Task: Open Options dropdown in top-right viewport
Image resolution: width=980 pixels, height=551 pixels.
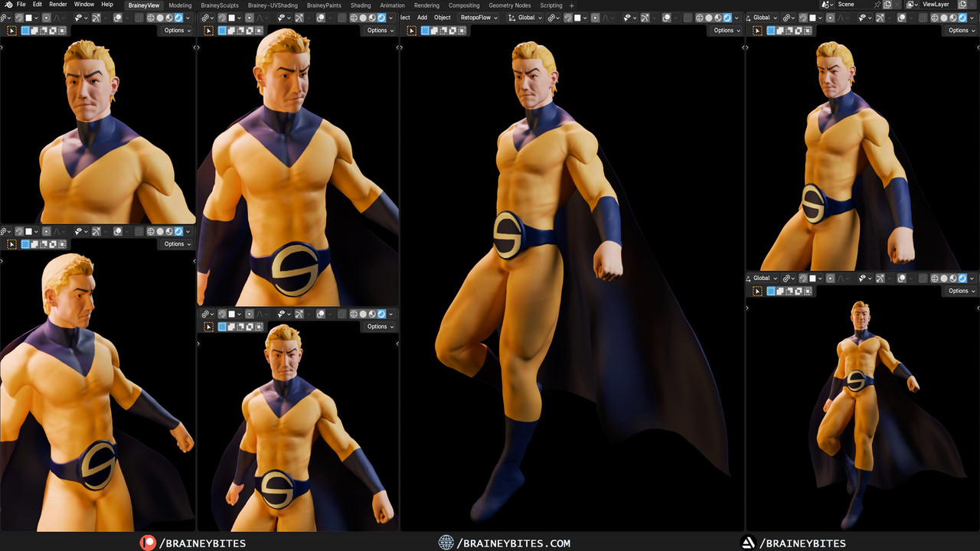Action: (962, 31)
